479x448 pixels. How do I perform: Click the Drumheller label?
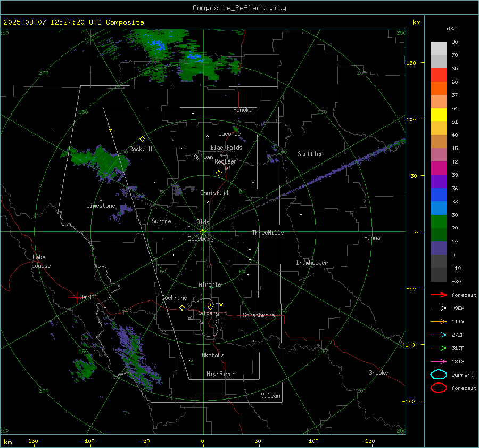click(x=312, y=263)
